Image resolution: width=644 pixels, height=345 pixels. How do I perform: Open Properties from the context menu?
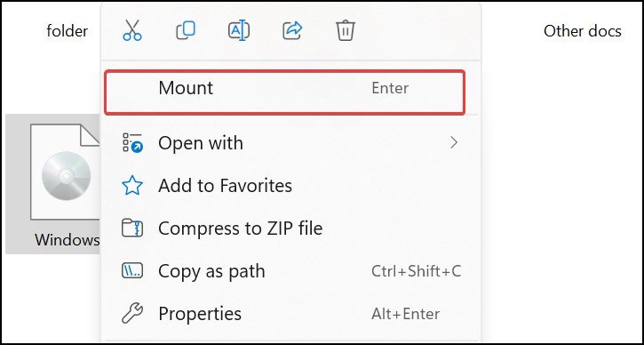[290, 314]
